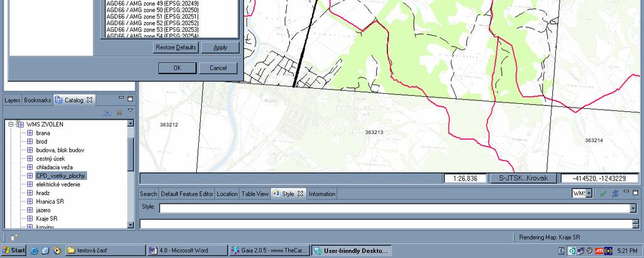Click the EN language indicator in tray

coord(562,250)
